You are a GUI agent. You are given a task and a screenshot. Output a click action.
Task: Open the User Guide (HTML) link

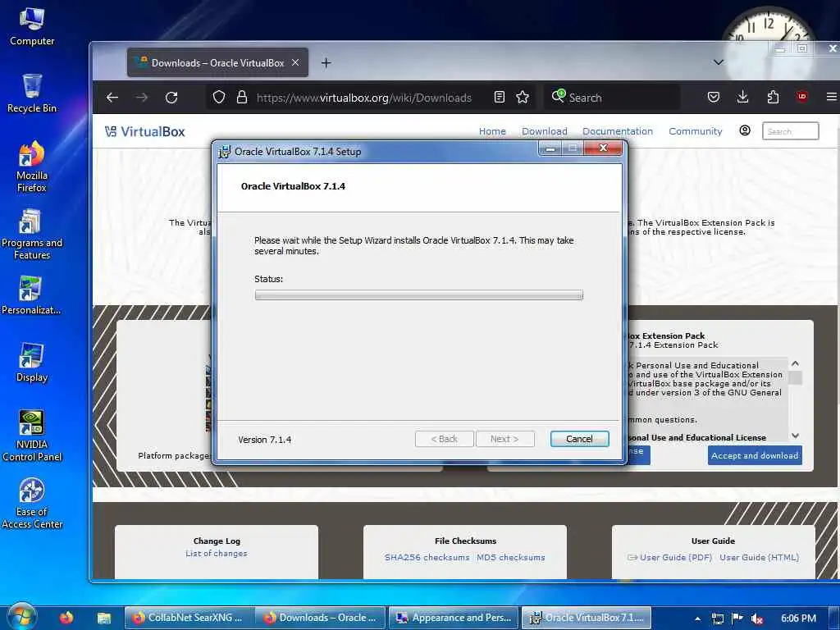(x=759, y=557)
